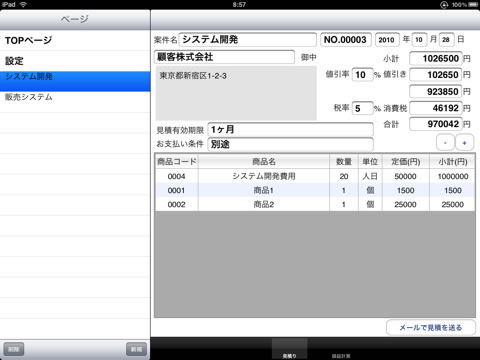Image resolution: width=480 pixels, height=360 pixels.
Task: Send estimate via メールで見積を送る button
Action: coord(431,328)
